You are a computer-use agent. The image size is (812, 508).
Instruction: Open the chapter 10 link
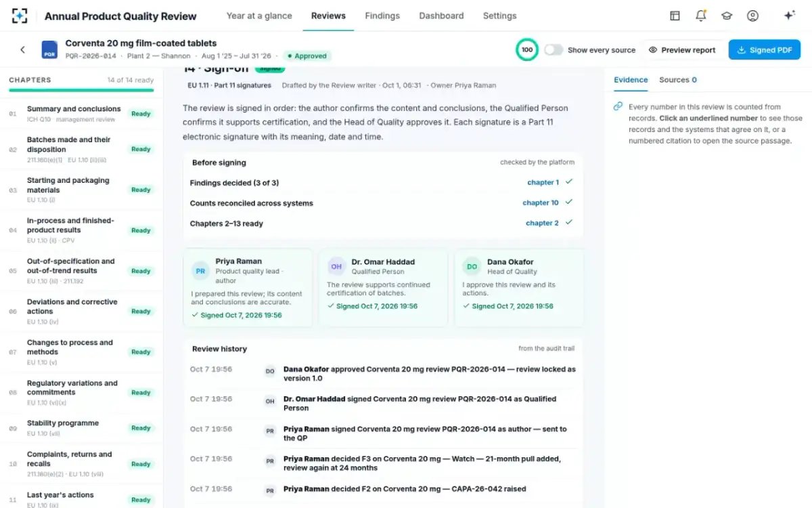tap(541, 203)
